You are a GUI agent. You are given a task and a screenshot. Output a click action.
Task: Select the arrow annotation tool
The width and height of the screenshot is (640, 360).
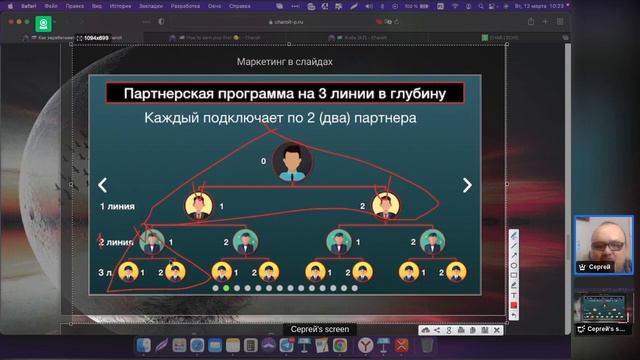[x=514, y=256]
